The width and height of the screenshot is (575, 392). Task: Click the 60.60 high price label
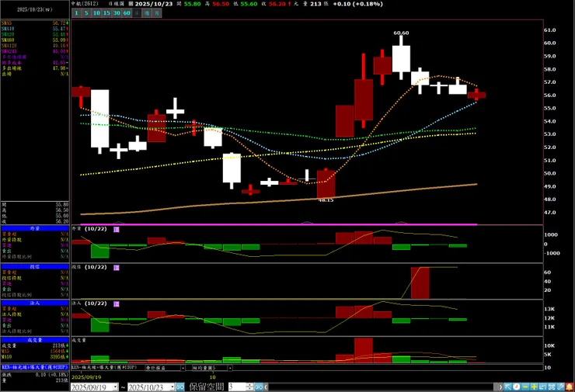(401, 33)
